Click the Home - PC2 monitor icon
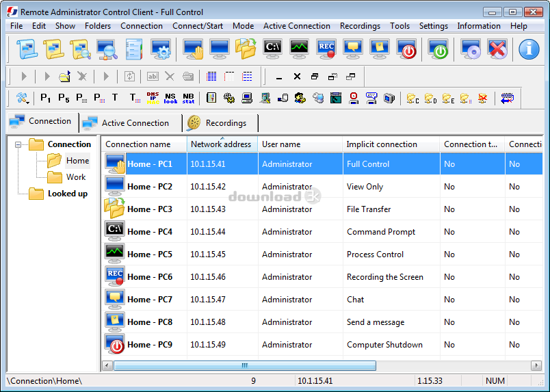The width and height of the screenshot is (550, 392). (x=115, y=186)
